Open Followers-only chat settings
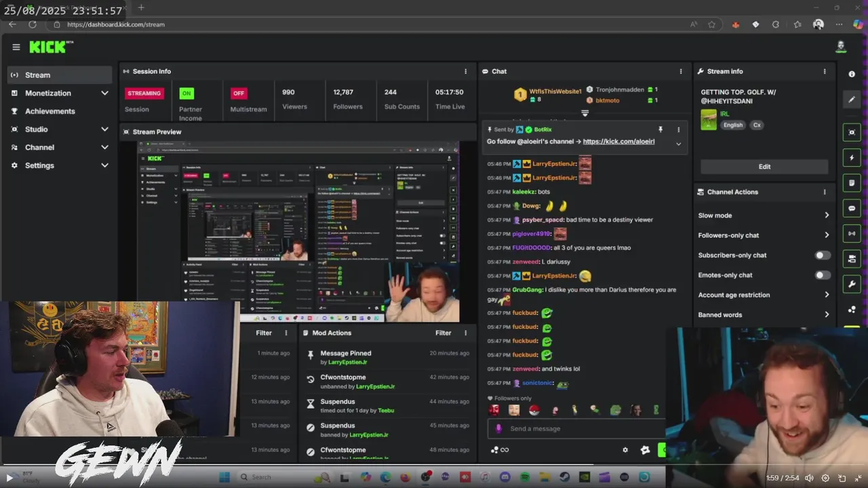The image size is (868, 488). pyautogui.click(x=764, y=235)
